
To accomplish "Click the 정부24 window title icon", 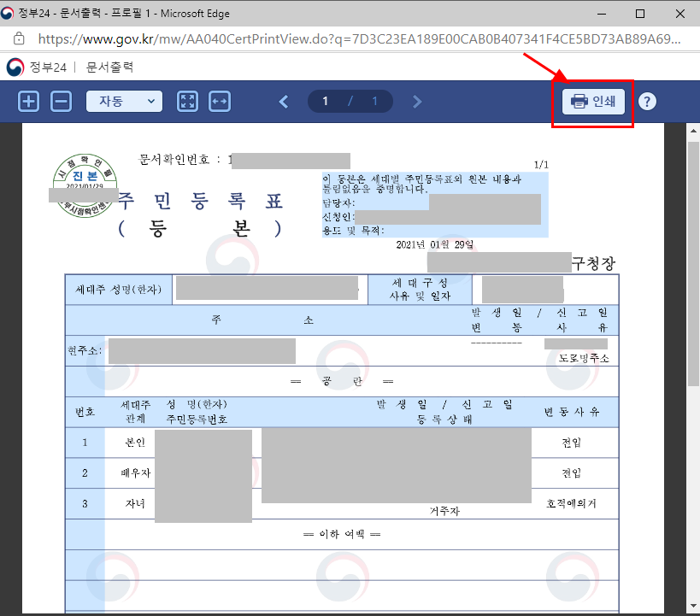I will (x=7, y=14).
